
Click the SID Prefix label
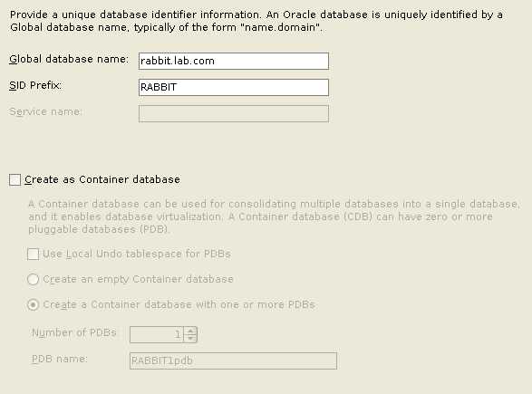coord(35,85)
